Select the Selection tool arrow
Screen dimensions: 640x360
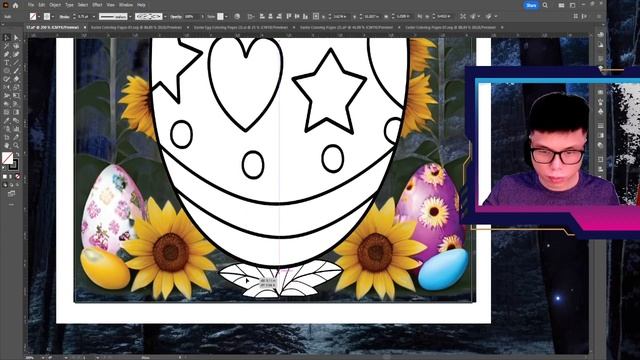tap(7, 38)
